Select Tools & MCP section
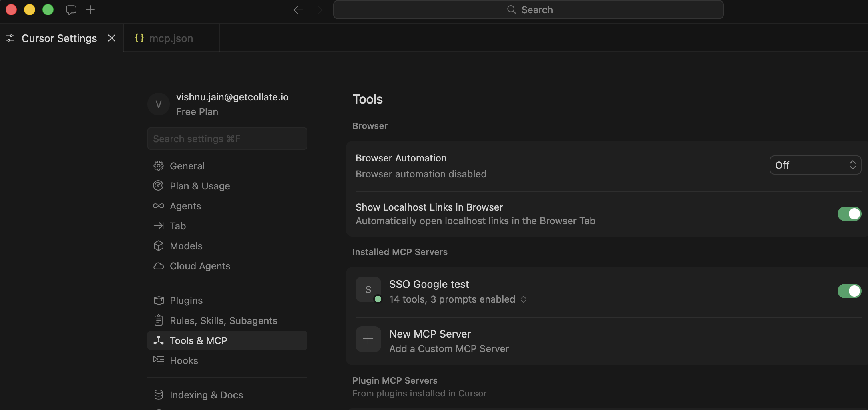 pyautogui.click(x=227, y=340)
